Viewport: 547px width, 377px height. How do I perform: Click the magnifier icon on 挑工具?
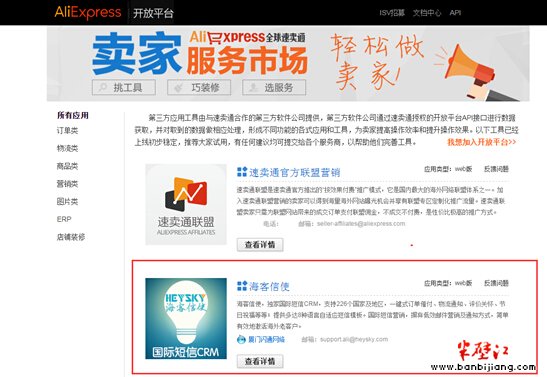103,87
